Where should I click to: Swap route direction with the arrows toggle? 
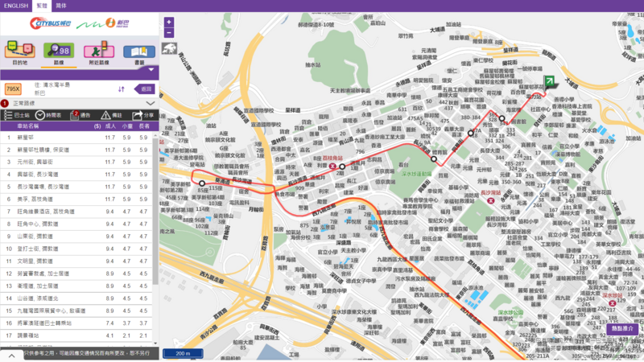[x=122, y=89]
